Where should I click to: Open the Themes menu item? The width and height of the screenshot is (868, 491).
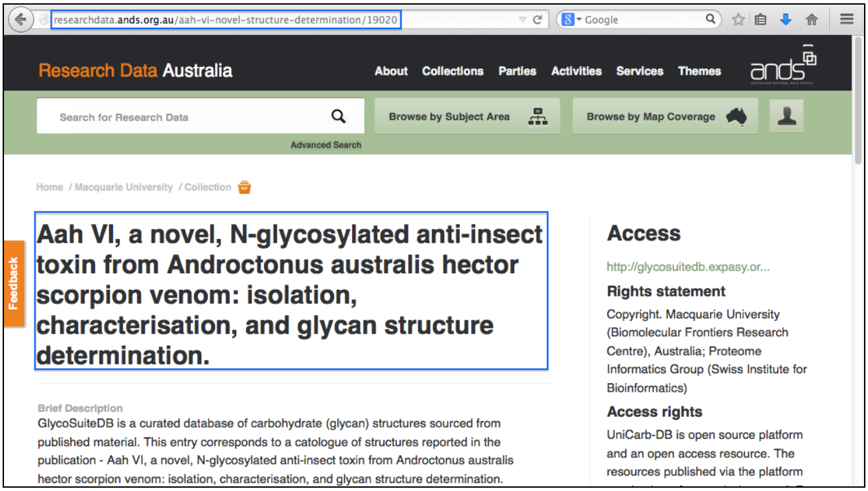699,71
